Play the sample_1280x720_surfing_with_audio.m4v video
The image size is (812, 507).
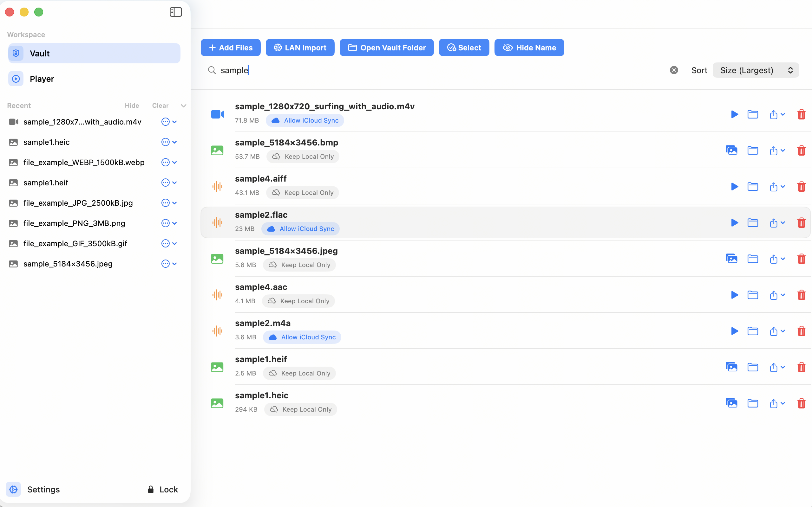[x=734, y=114]
